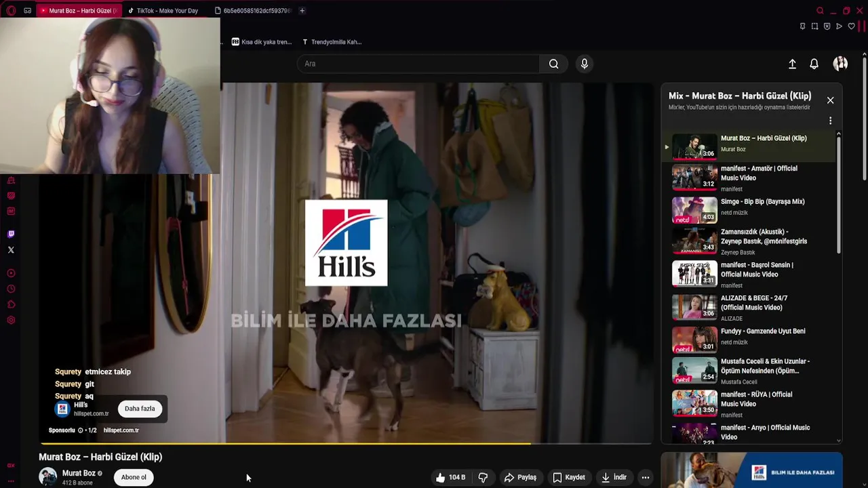Screen dimensions: 868x488
Task: Save the video with Kaydet button
Action: [568, 477]
